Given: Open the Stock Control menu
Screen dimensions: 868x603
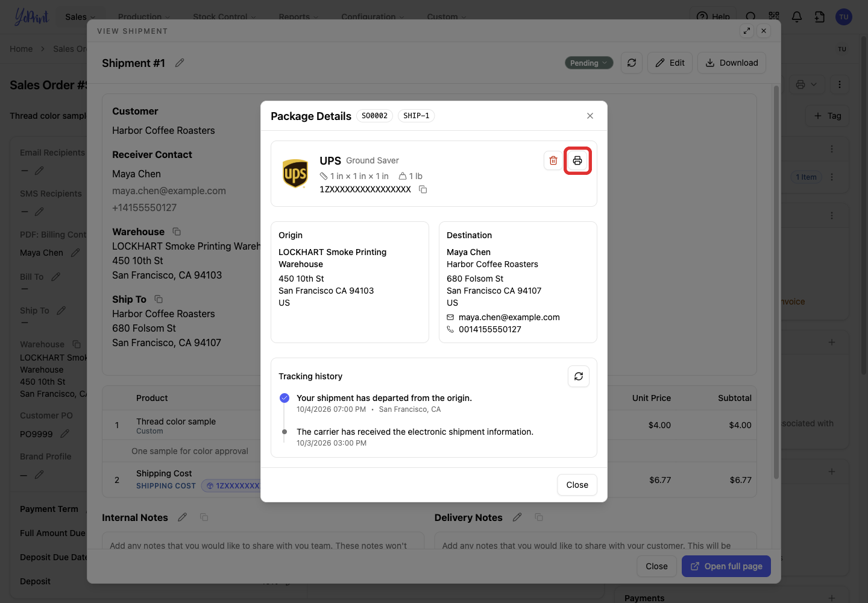Looking at the screenshot, I should (224, 17).
